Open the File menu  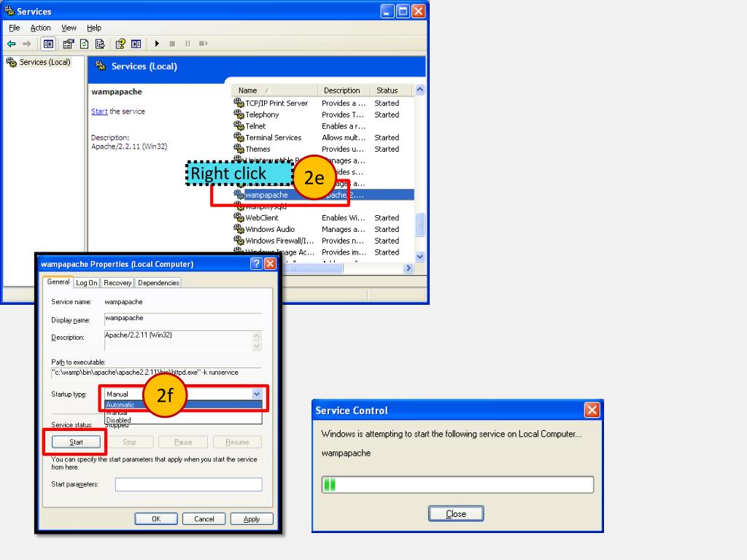coord(15,28)
